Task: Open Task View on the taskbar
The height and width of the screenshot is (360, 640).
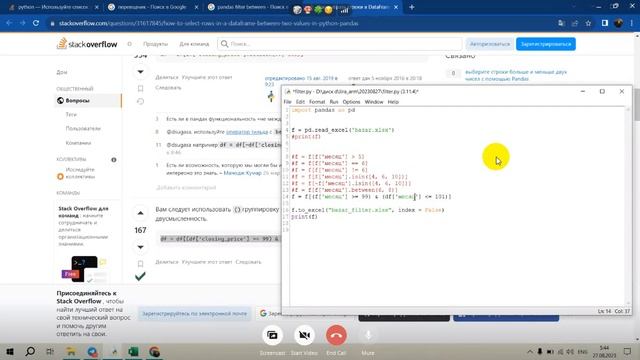Action: point(50,351)
